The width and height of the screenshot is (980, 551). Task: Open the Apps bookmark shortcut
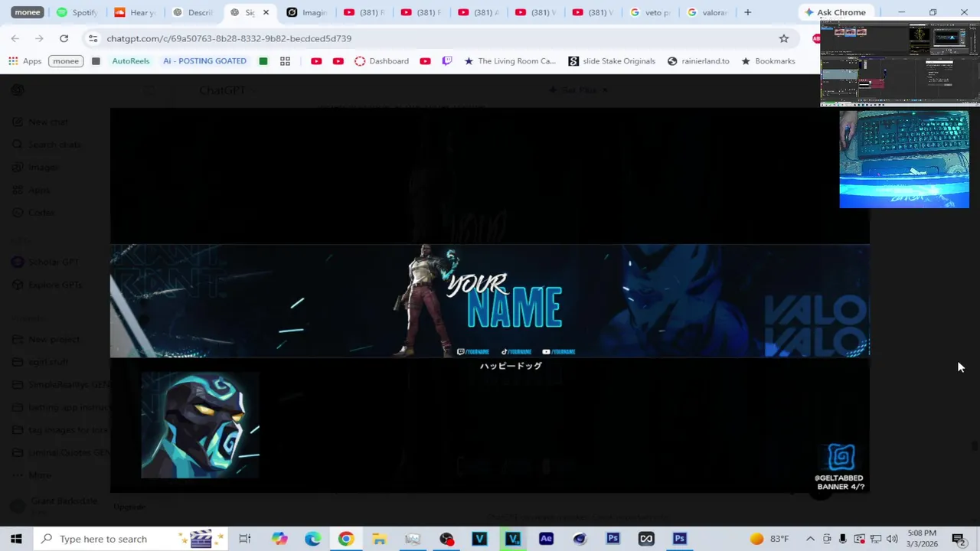tap(25, 61)
